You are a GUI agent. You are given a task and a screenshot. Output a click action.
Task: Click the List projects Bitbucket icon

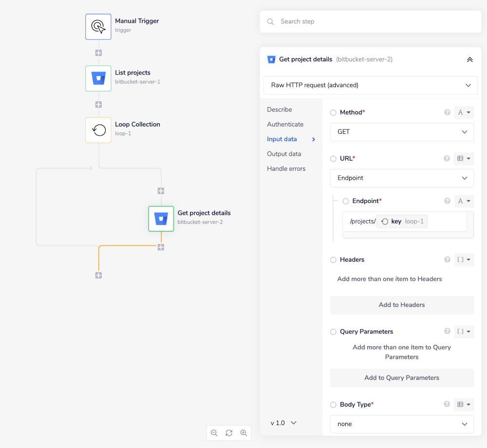tap(98, 78)
